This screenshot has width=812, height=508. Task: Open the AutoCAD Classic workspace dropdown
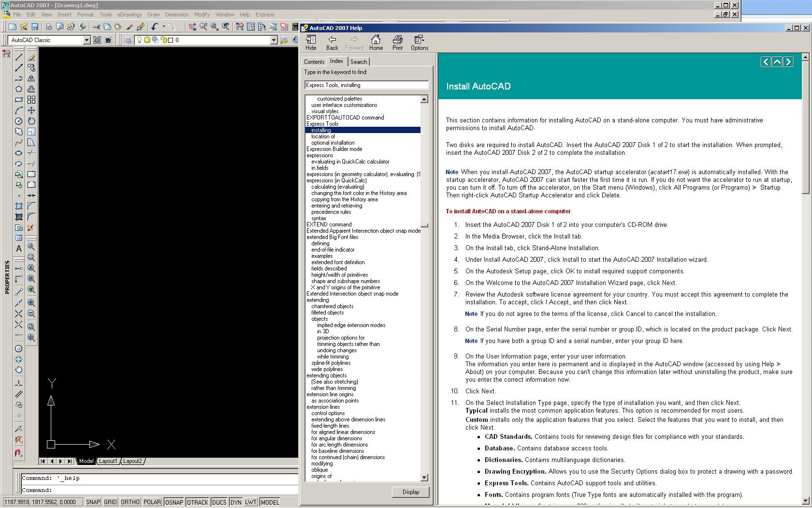click(87, 40)
